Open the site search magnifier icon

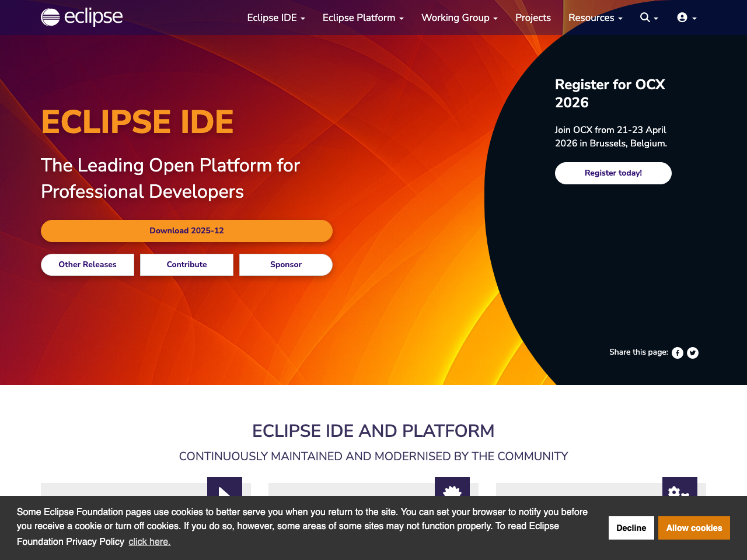[x=645, y=17]
